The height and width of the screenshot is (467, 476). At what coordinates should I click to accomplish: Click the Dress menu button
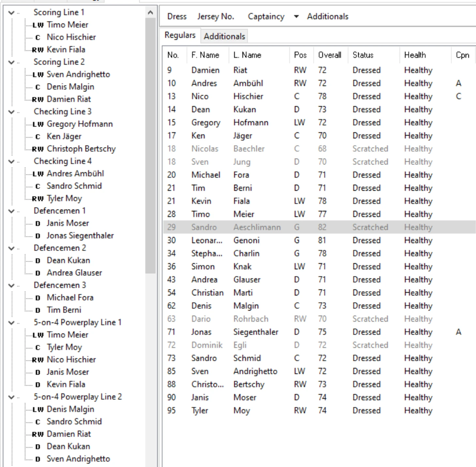(177, 16)
